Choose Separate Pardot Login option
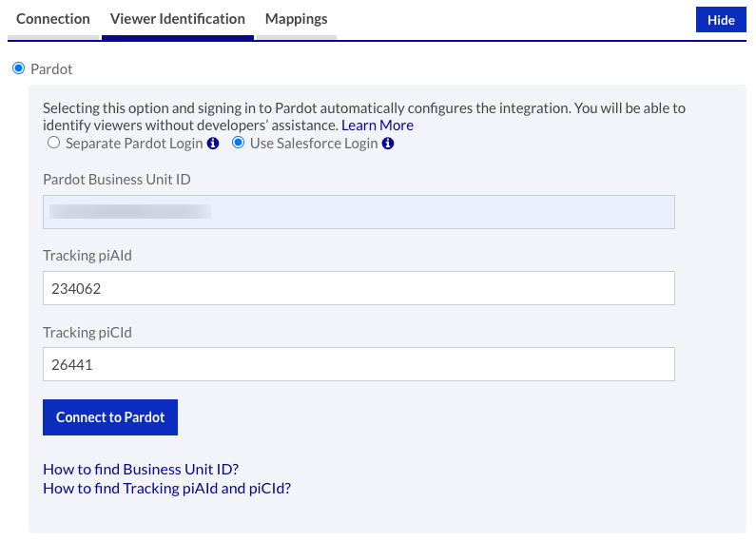 53,143
